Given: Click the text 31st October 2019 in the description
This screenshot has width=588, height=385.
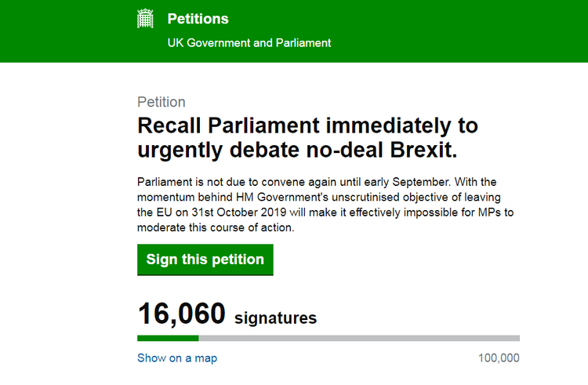Looking at the screenshot, I should (239, 212).
